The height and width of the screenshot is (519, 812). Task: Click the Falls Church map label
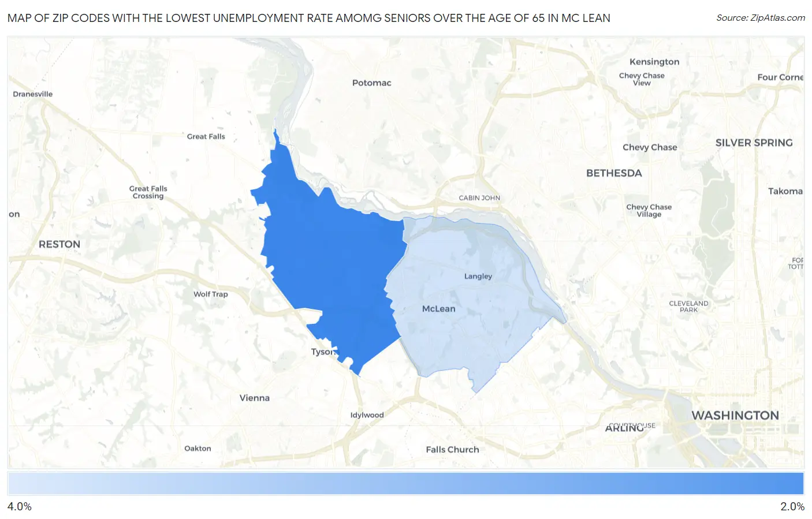coord(453,449)
